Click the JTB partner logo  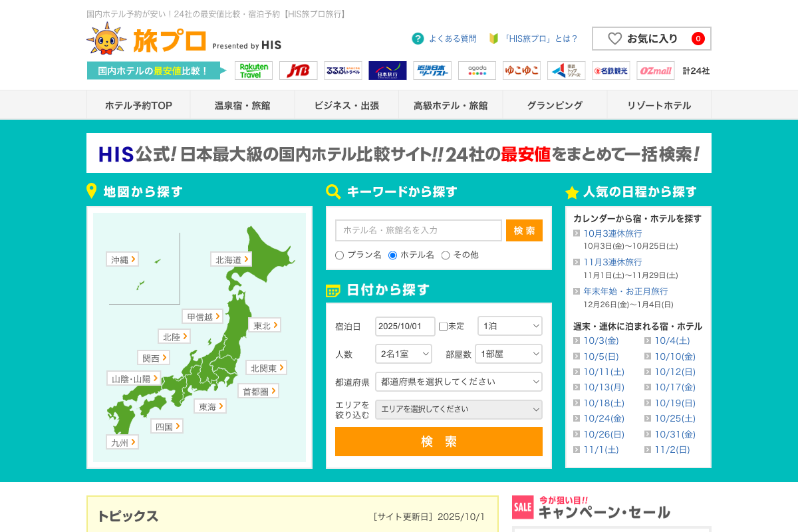(x=298, y=70)
